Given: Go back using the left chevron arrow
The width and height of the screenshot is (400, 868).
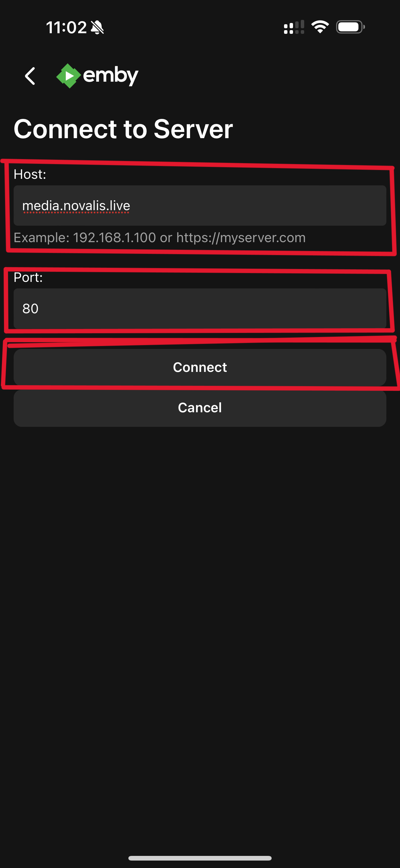Looking at the screenshot, I should [x=30, y=76].
